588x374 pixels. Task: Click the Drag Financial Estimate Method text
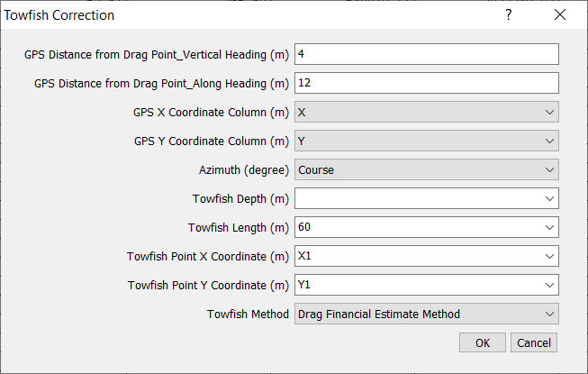click(379, 314)
